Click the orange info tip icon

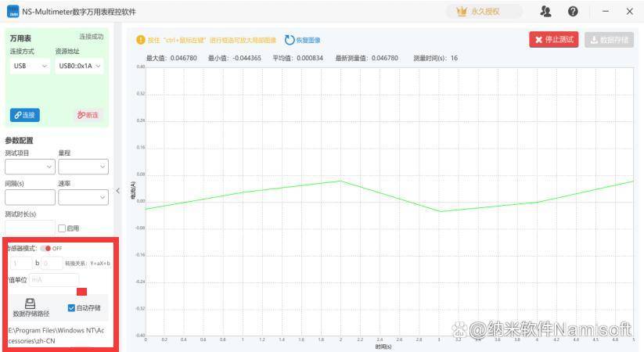tap(141, 40)
